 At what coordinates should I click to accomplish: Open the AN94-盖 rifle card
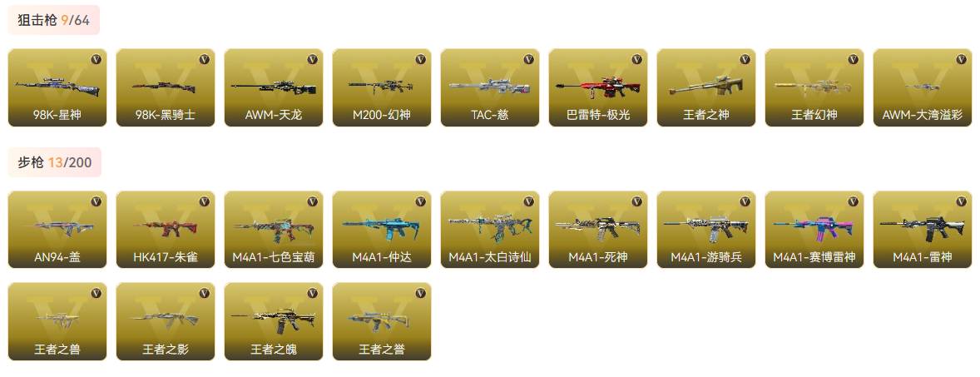coord(57,230)
